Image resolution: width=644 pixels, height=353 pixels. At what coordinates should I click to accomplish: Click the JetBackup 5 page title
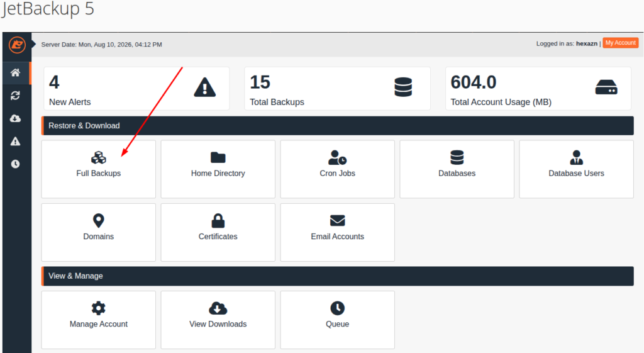click(48, 8)
